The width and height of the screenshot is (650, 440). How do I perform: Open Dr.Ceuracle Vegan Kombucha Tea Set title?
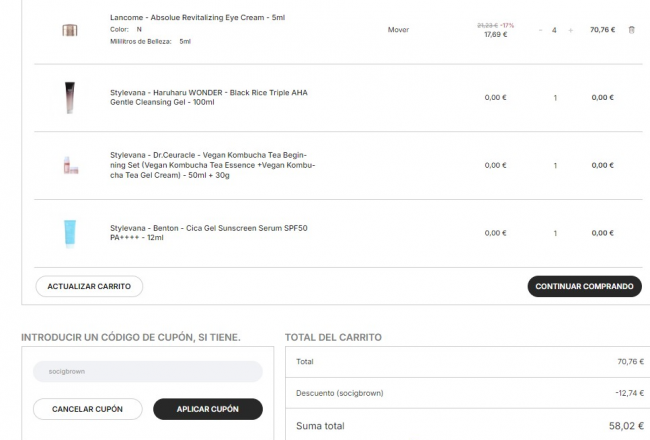pyautogui.click(x=213, y=165)
